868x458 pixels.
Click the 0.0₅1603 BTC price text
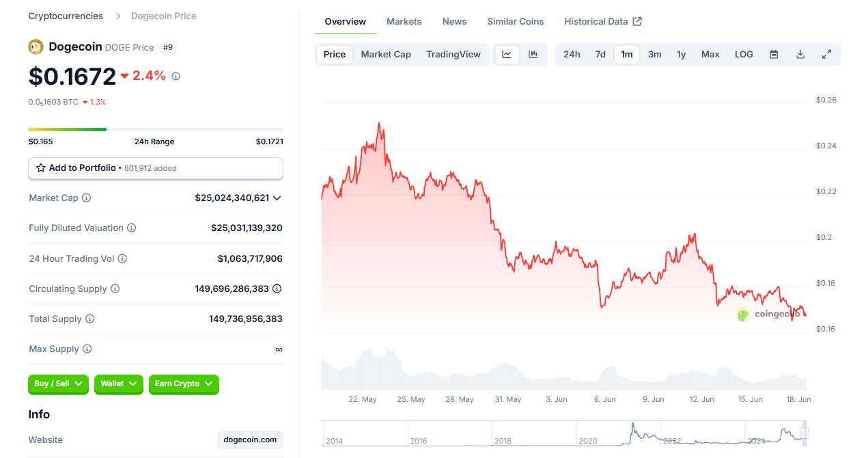click(x=53, y=102)
